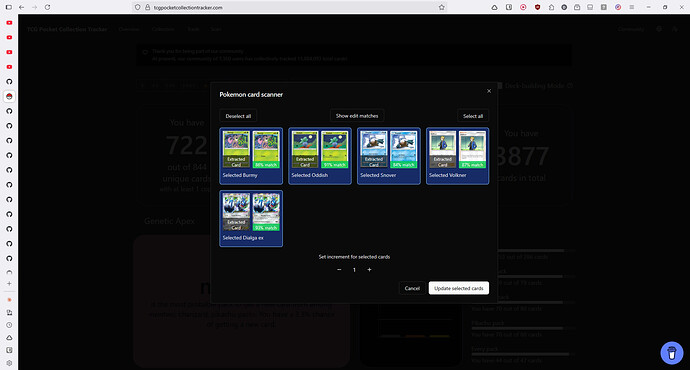Screen dimensions: 690x370
Task: Bookmark this page with the star icon
Action: [441, 7]
